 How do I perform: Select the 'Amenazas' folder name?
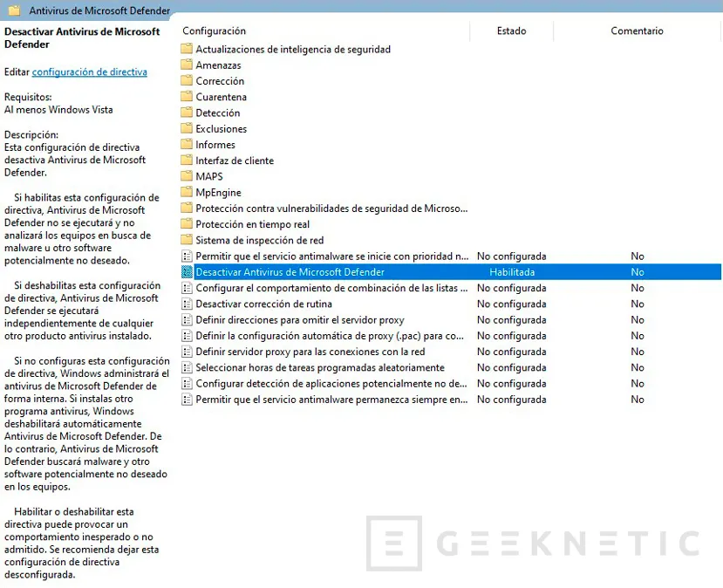click(218, 65)
